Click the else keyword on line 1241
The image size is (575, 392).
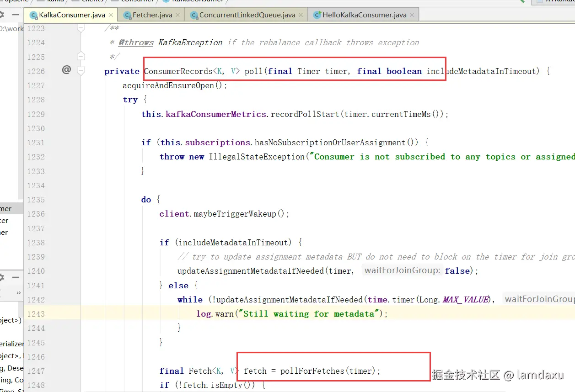coord(178,286)
